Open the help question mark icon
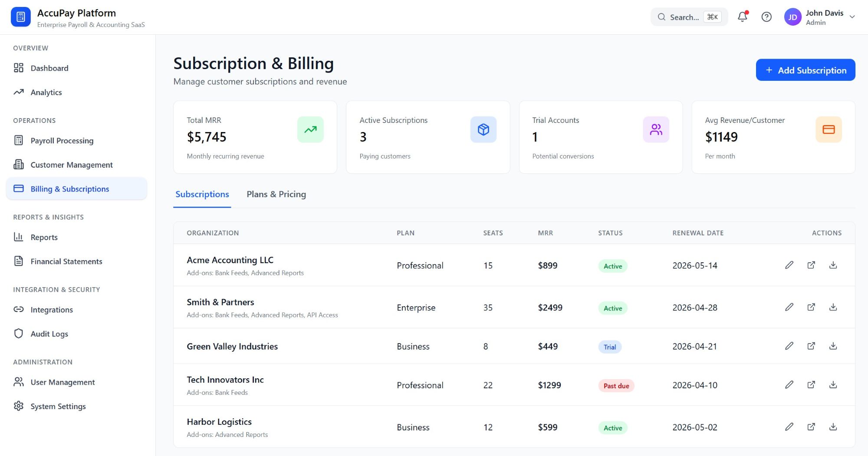 pyautogui.click(x=766, y=17)
